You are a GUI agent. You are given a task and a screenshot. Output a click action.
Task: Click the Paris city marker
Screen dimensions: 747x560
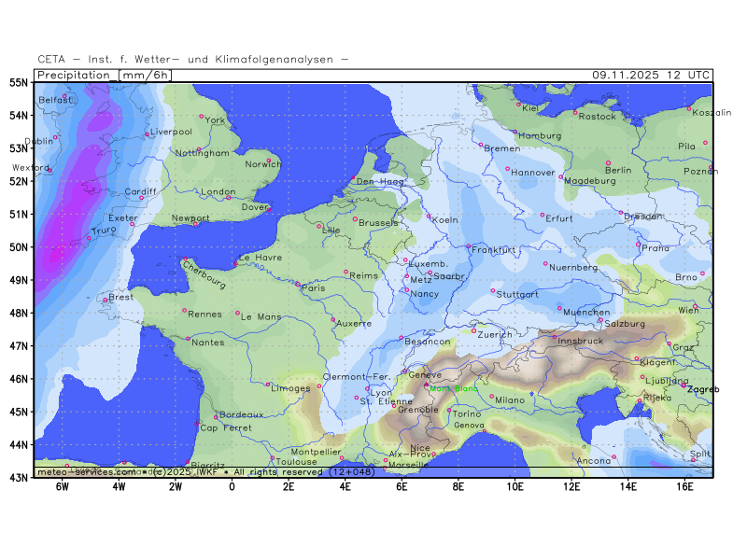pos(298,284)
